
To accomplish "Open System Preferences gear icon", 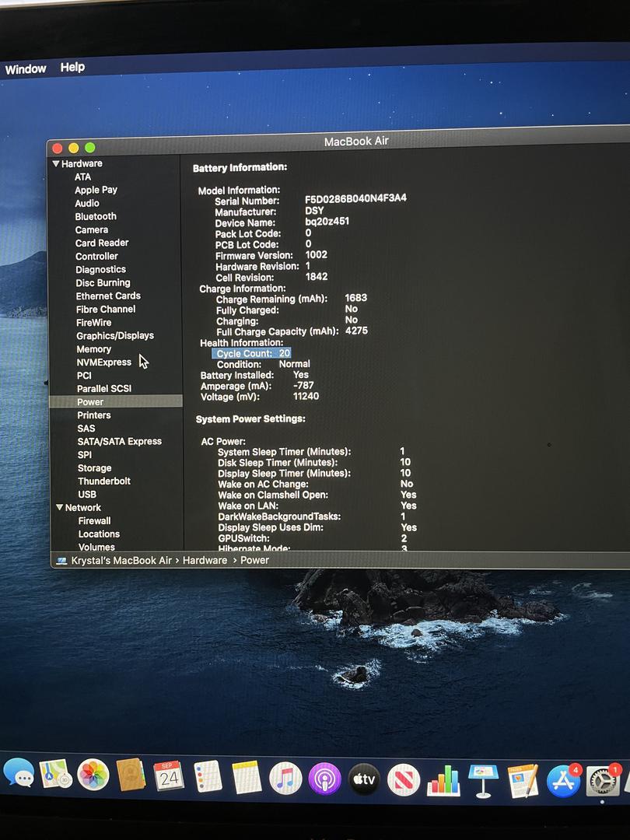I will point(603,782).
